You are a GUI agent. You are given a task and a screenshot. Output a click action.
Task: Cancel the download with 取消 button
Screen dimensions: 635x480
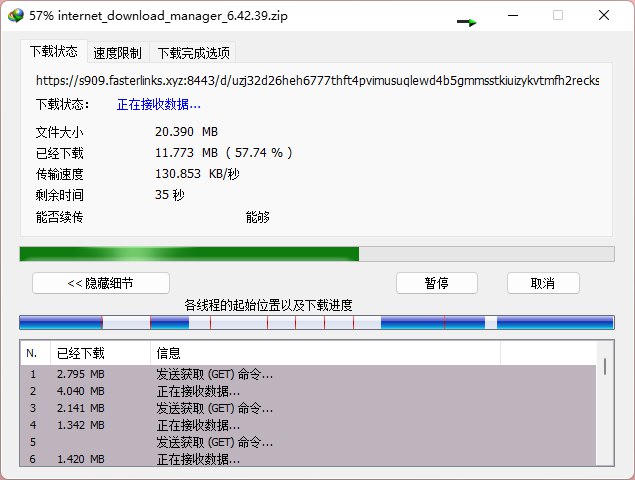click(x=543, y=283)
